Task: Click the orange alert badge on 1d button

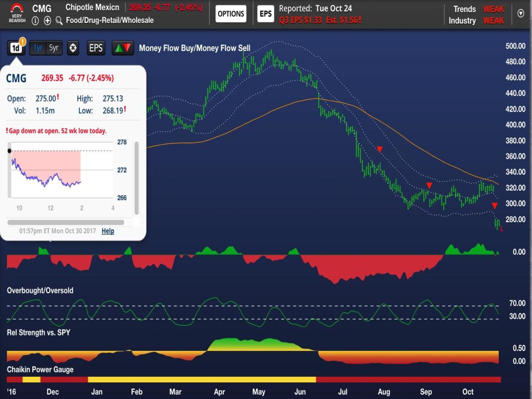Action: (22, 42)
